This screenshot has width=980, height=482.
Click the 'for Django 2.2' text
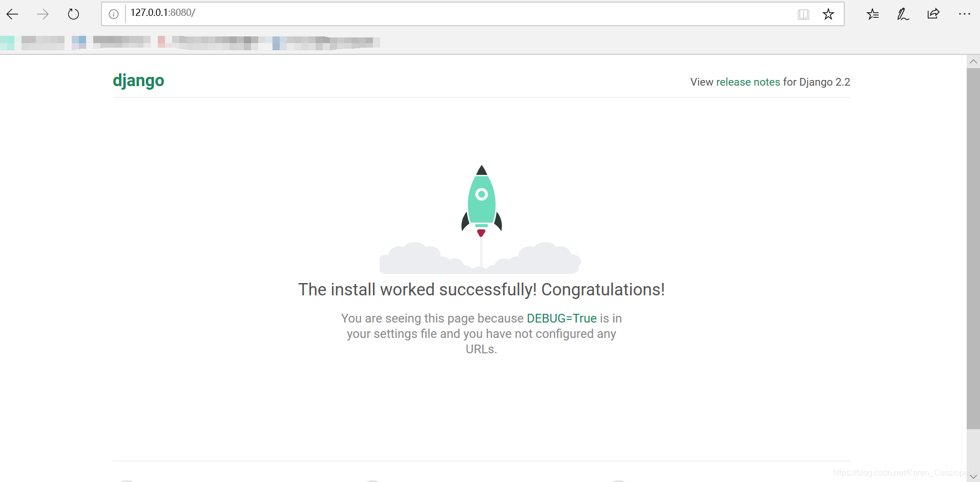[817, 82]
